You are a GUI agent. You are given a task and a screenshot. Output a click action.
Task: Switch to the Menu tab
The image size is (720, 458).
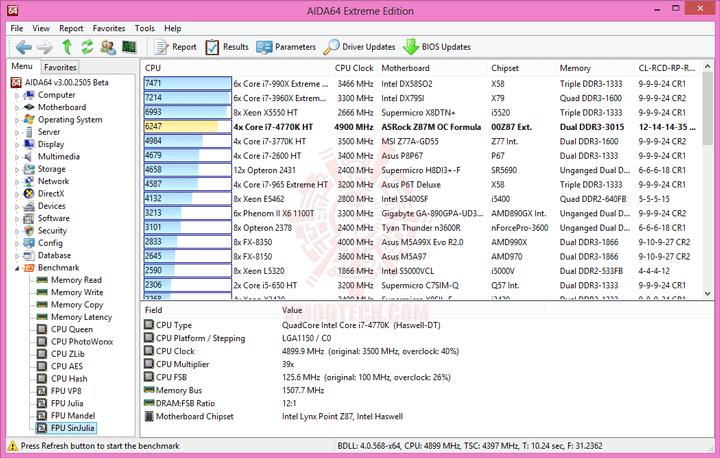click(22, 66)
